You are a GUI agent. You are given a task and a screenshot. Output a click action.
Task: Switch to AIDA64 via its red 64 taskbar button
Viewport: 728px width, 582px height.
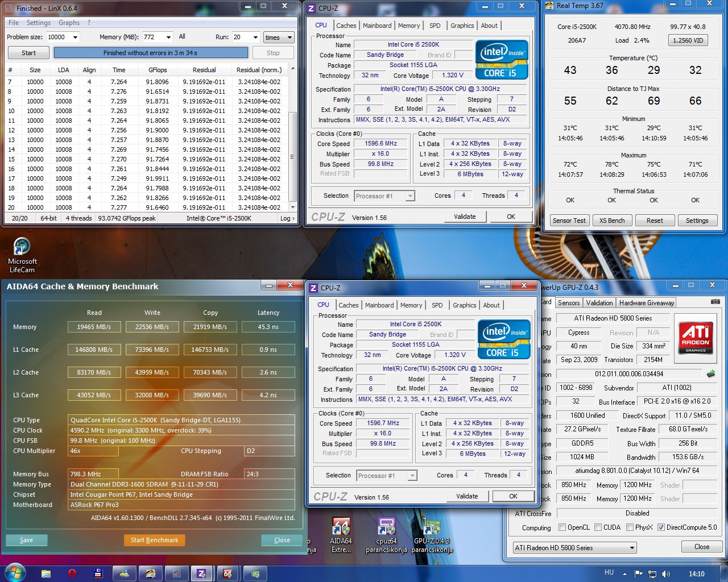point(228,573)
